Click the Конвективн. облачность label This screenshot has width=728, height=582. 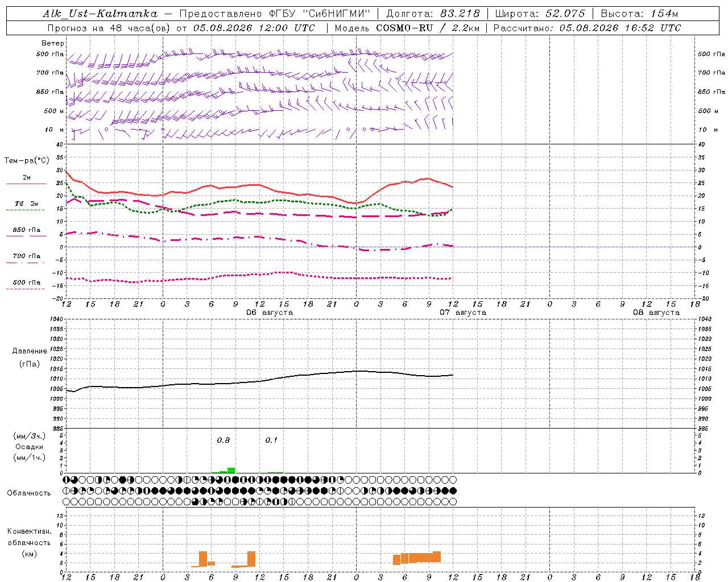coord(29,542)
